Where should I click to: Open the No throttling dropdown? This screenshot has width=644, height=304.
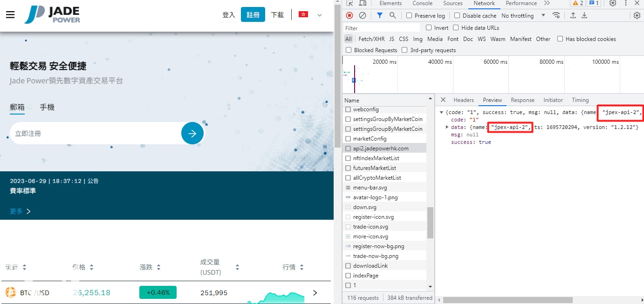coord(523,15)
